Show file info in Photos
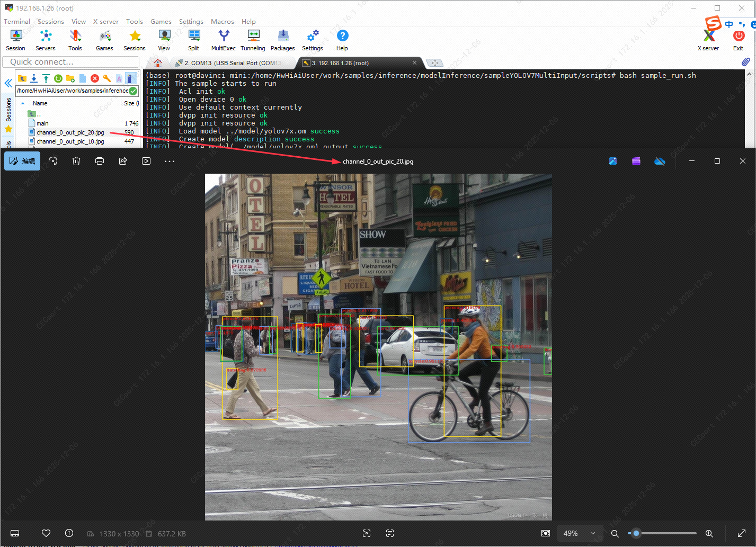 point(69,533)
